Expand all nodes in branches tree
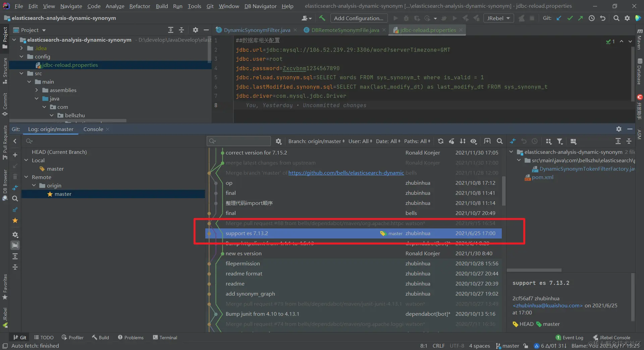644x350 pixels. pos(15,256)
